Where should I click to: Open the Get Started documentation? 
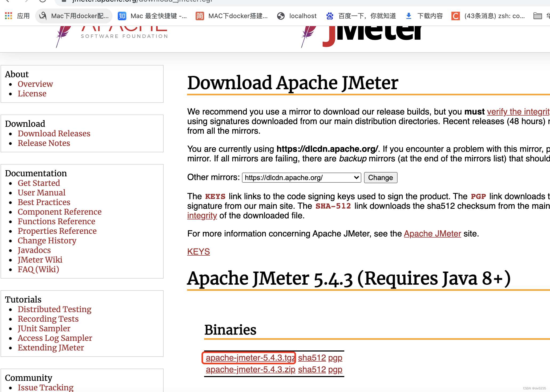click(39, 183)
